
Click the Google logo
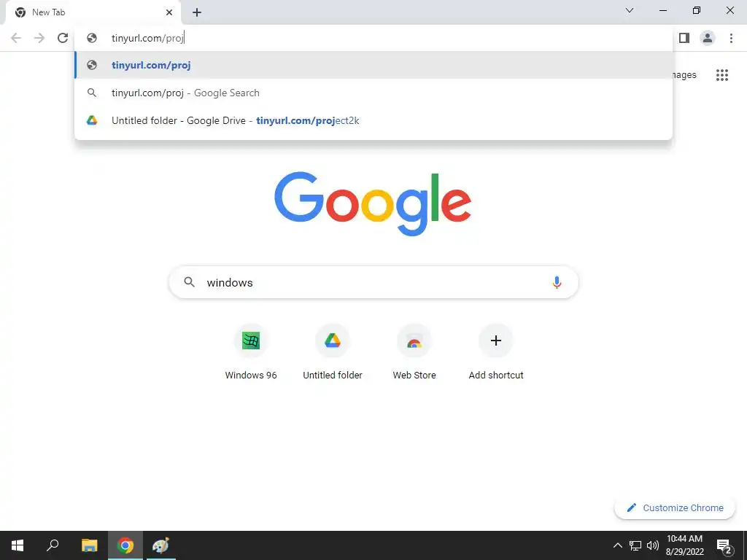point(373,204)
